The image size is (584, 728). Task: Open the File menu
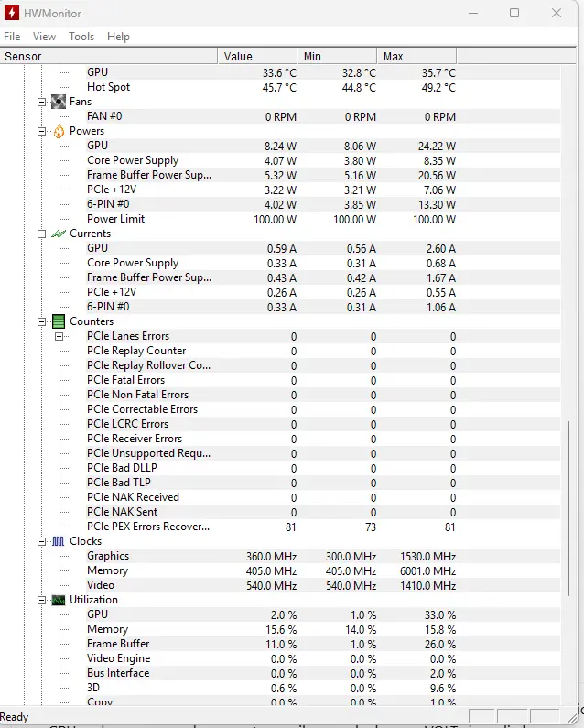coord(12,37)
